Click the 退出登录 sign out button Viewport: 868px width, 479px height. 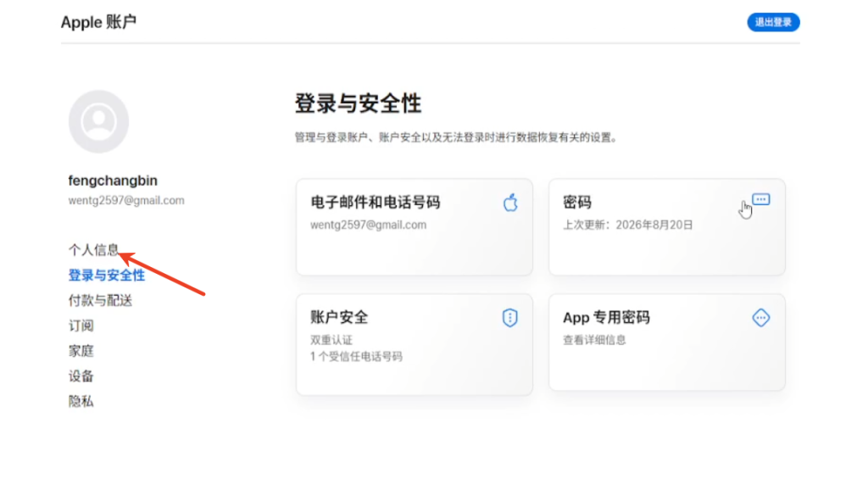(773, 22)
